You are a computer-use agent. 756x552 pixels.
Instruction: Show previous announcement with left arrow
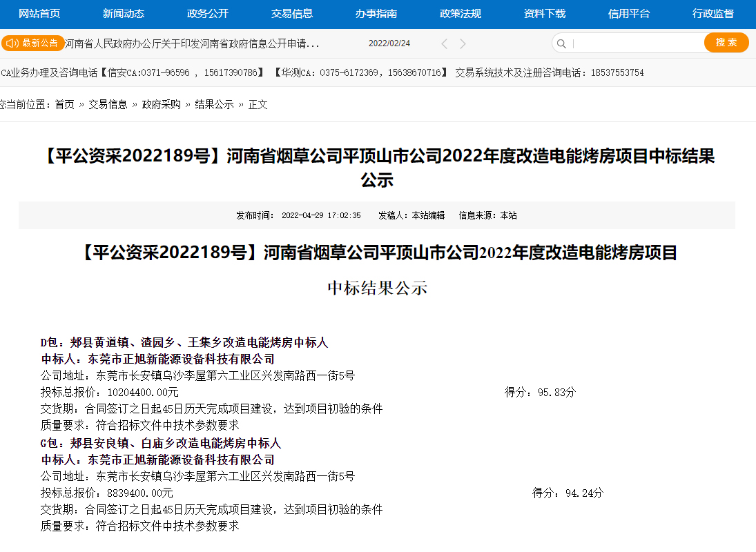click(x=445, y=43)
